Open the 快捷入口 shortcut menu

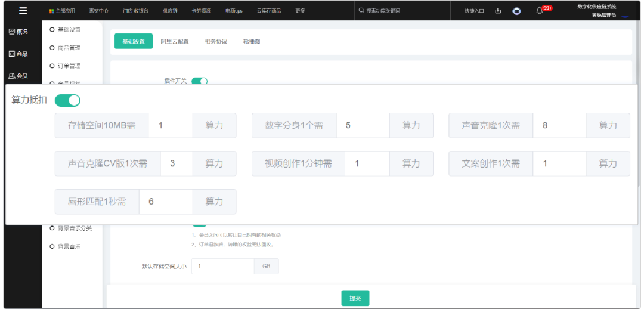pos(475,11)
